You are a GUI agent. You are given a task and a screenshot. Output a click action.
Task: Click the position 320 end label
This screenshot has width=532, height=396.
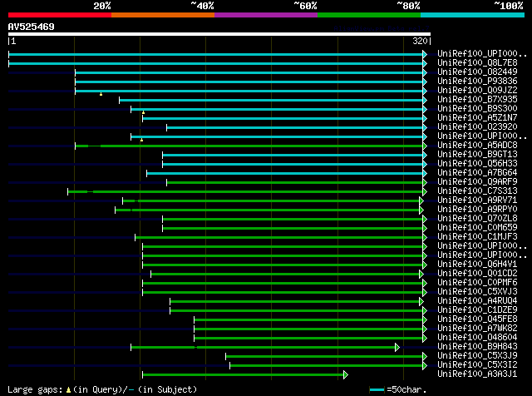click(420, 41)
